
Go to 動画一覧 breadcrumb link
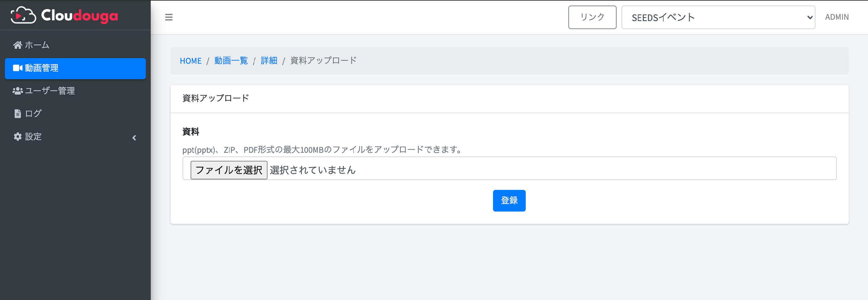coord(231,61)
